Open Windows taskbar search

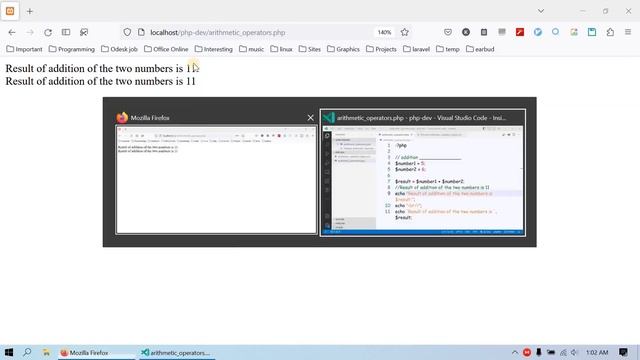tap(27, 352)
